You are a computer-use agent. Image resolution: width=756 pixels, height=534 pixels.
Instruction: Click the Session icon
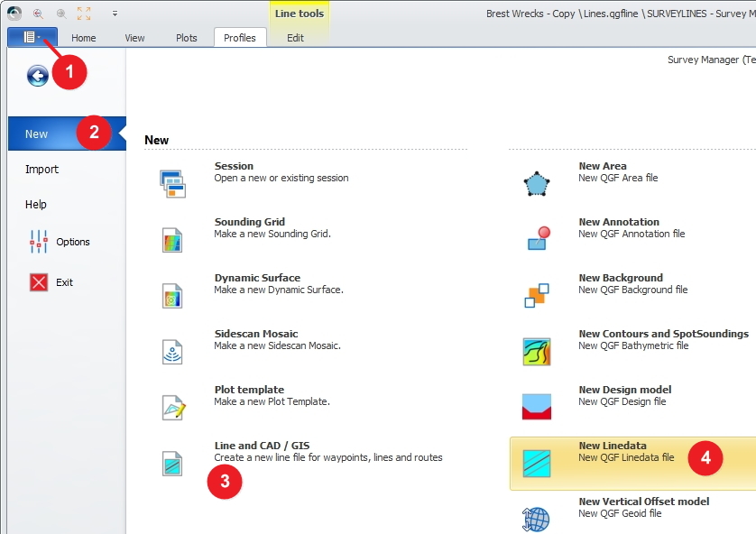pyautogui.click(x=172, y=183)
